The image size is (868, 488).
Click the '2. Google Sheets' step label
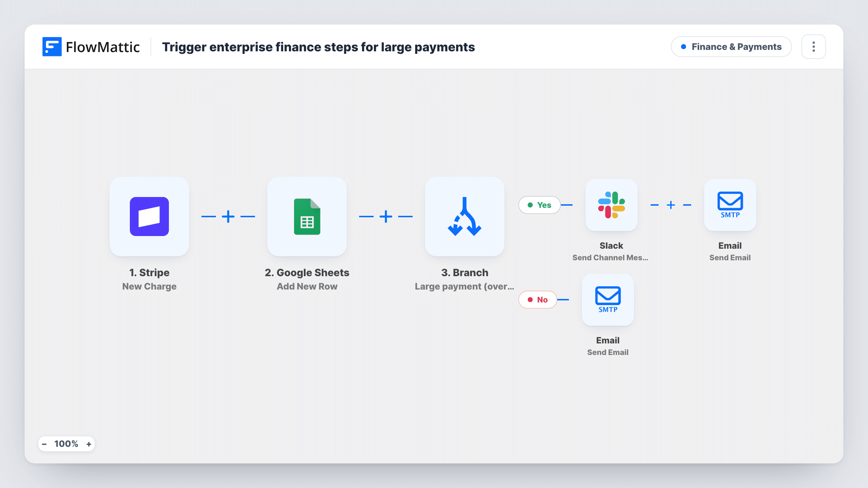coord(307,273)
